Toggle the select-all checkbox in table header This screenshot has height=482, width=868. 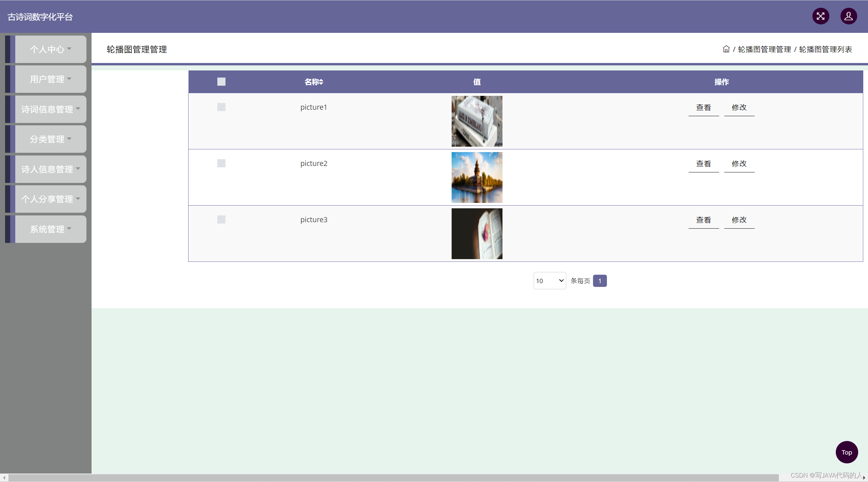pyautogui.click(x=221, y=82)
